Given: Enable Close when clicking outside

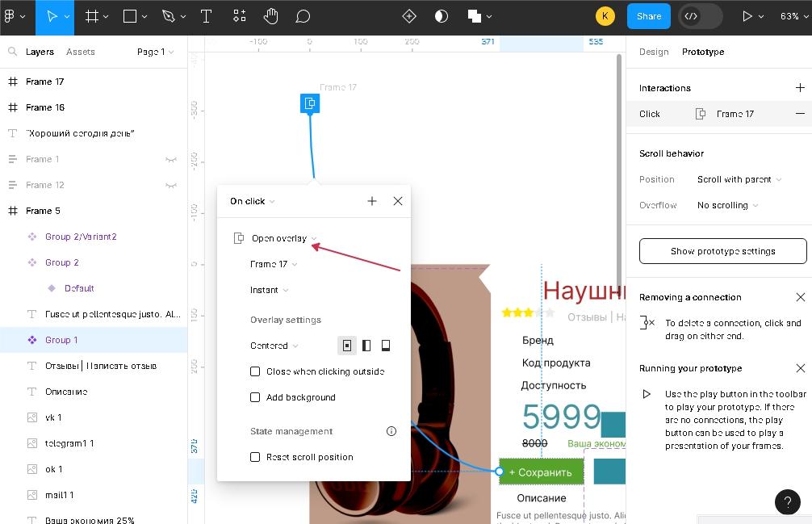Looking at the screenshot, I should click(x=255, y=371).
